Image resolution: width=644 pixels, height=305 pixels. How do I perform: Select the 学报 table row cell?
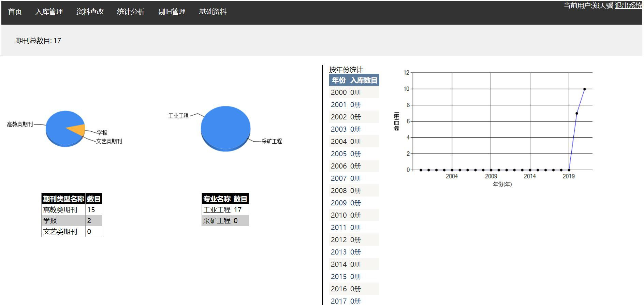pos(63,221)
